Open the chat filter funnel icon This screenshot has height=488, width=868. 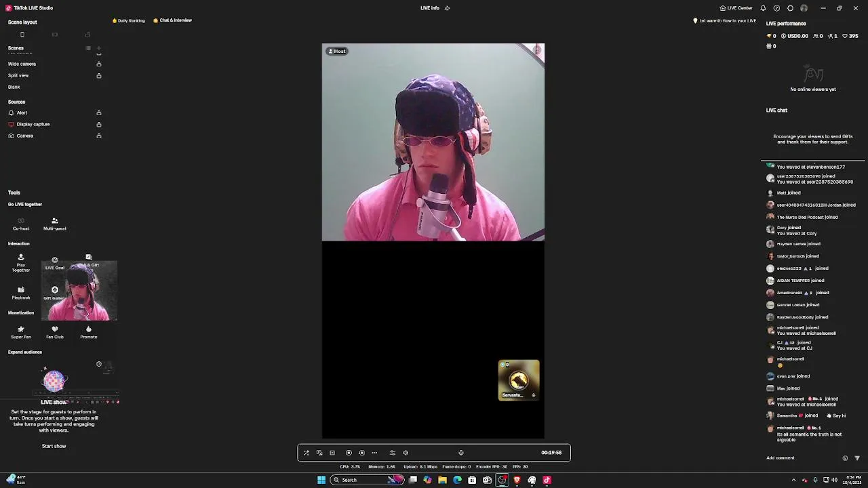coord(857,458)
